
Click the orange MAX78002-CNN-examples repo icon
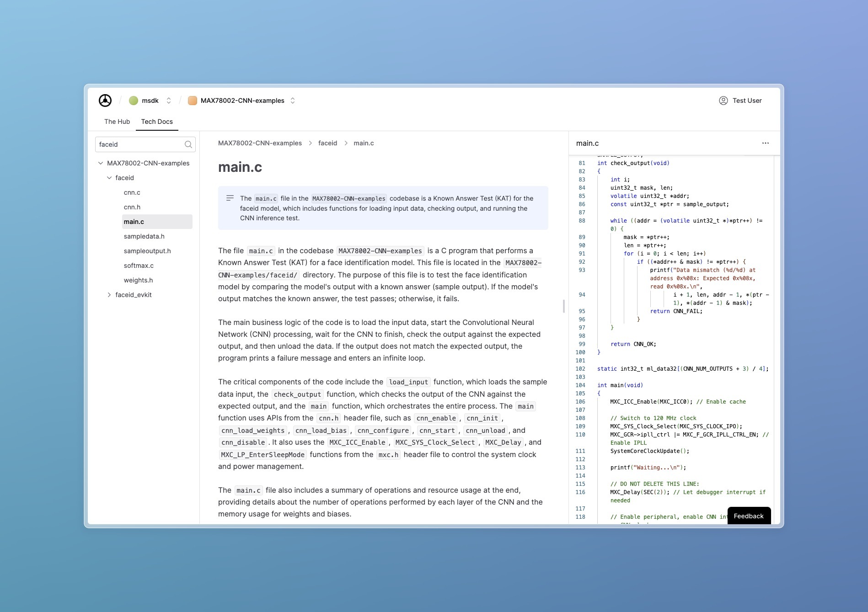(x=193, y=101)
